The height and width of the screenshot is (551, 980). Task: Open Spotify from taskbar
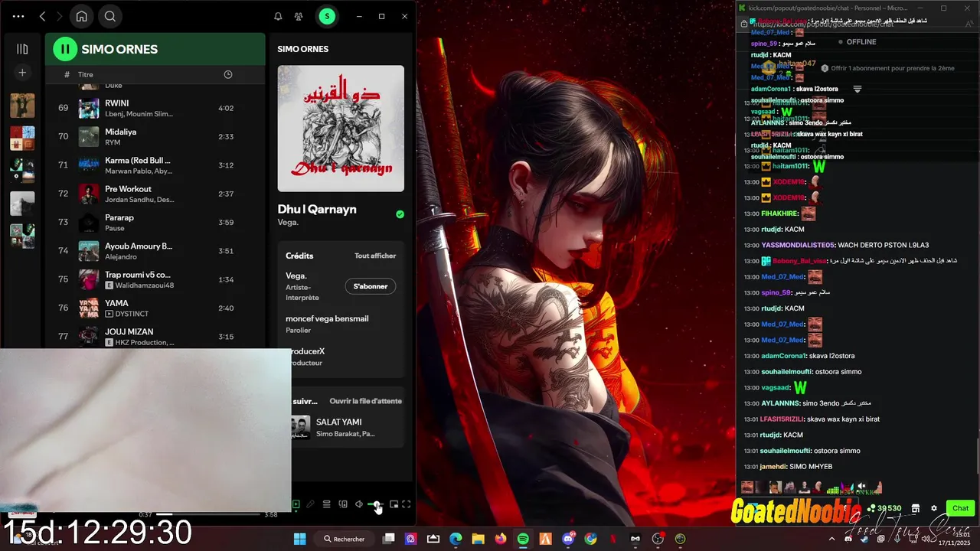[x=523, y=539]
